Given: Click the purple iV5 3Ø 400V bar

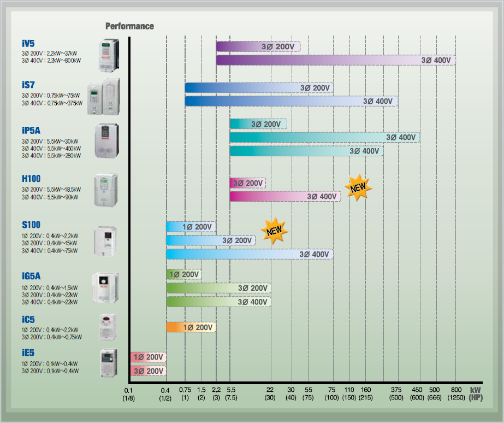Looking at the screenshot, I should point(335,60).
